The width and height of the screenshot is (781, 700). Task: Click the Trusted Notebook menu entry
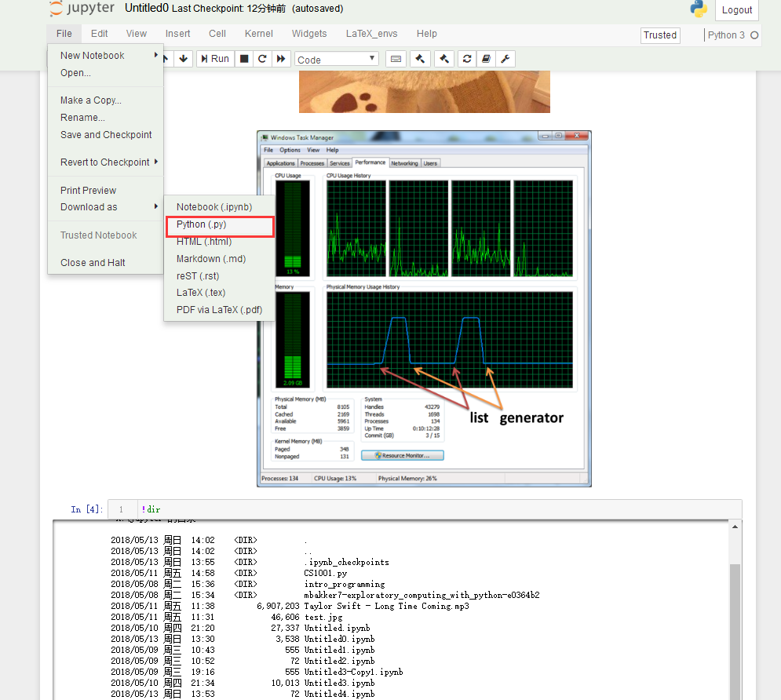[x=106, y=235]
